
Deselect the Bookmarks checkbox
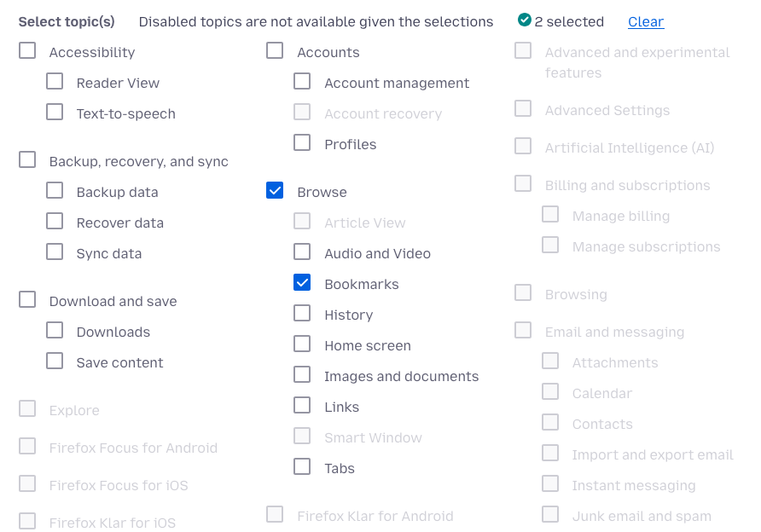[301, 282]
